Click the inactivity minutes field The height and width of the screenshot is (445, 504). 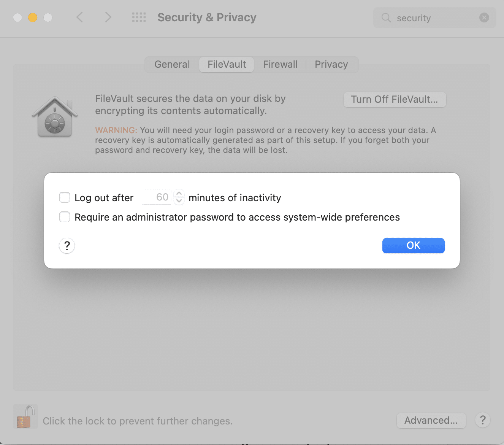click(157, 197)
